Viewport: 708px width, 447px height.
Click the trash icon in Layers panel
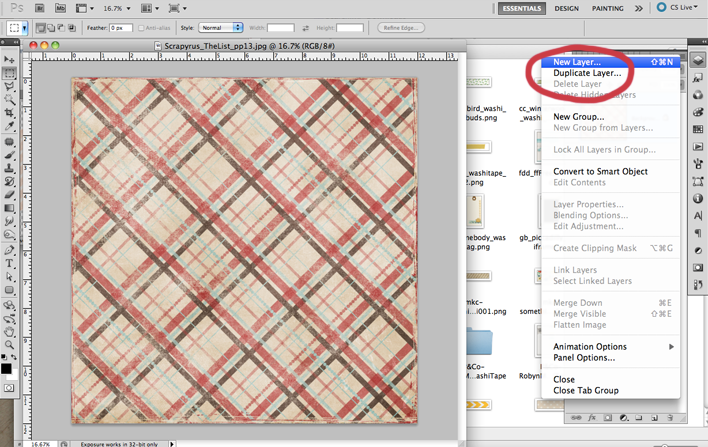click(x=670, y=418)
